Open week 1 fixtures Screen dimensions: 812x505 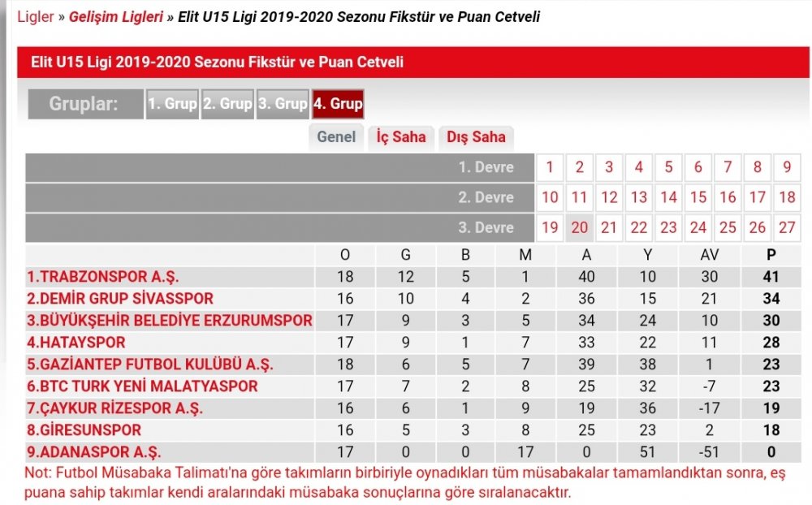550,168
